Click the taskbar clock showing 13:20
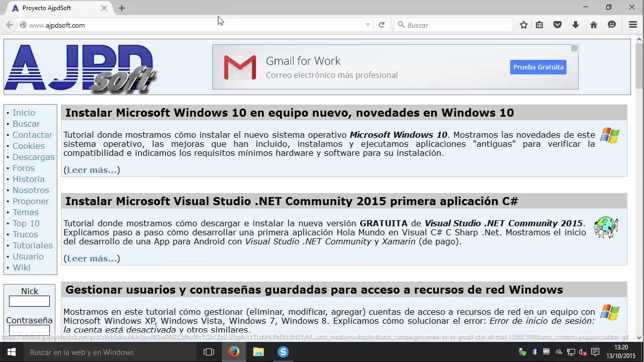 (621, 351)
